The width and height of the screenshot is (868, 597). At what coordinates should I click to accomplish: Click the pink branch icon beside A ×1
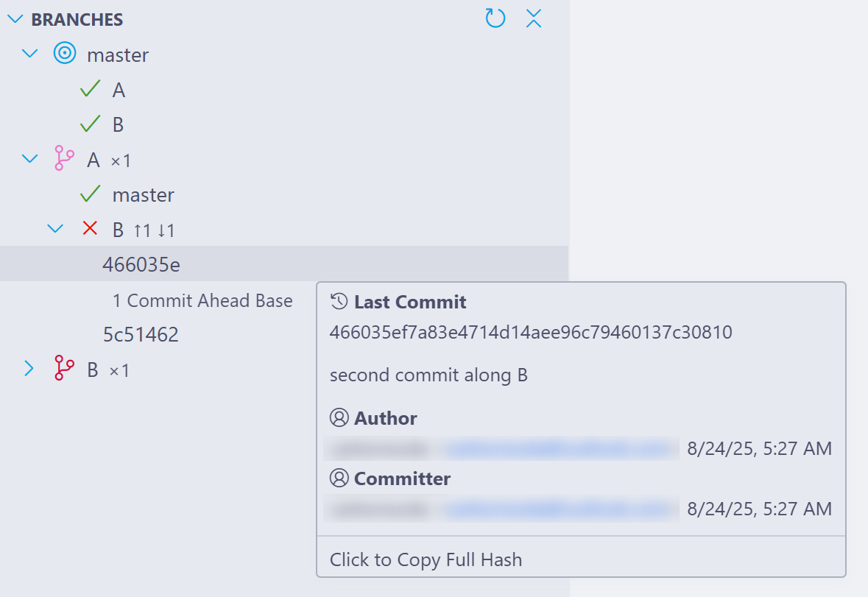[x=65, y=159]
